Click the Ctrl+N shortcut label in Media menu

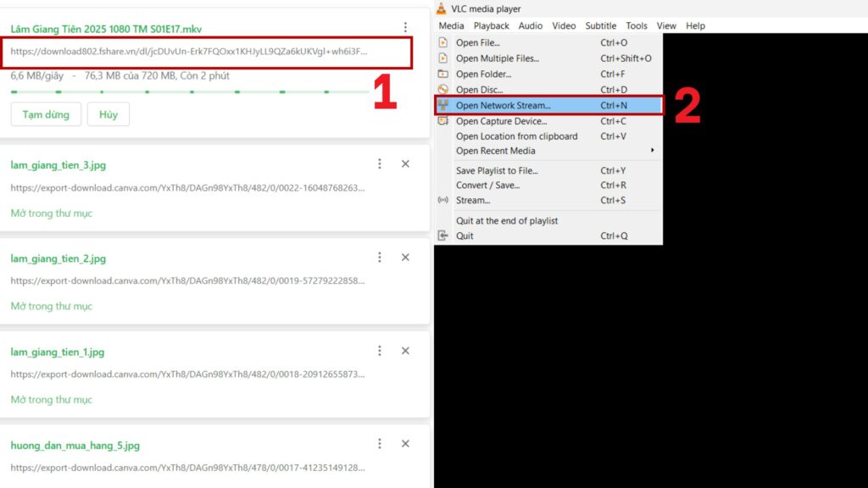click(614, 105)
